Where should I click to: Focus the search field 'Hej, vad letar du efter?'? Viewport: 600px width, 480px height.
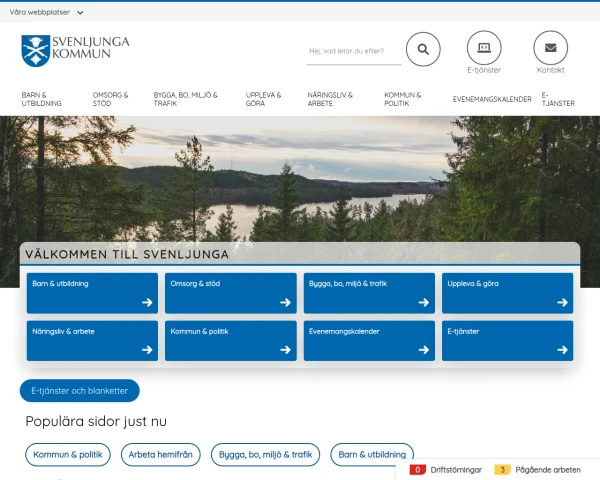pos(353,50)
